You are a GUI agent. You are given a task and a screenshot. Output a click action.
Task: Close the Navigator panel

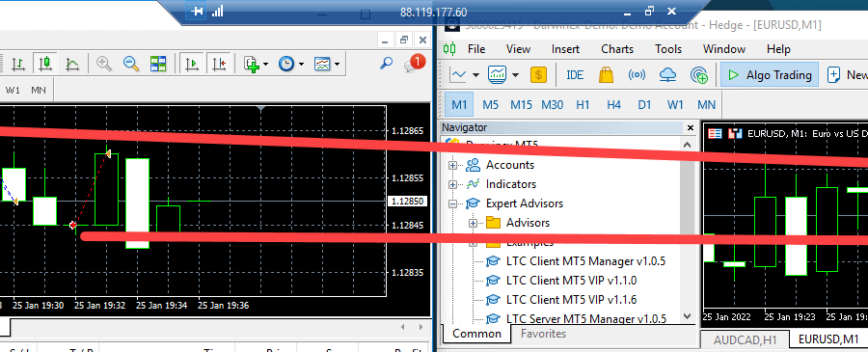click(691, 128)
